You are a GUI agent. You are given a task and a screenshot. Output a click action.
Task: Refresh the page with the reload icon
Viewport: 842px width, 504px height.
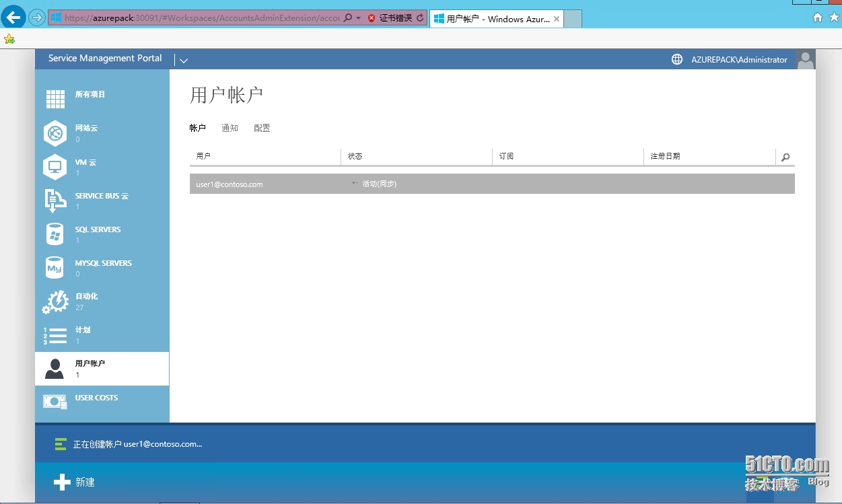click(421, 18)
